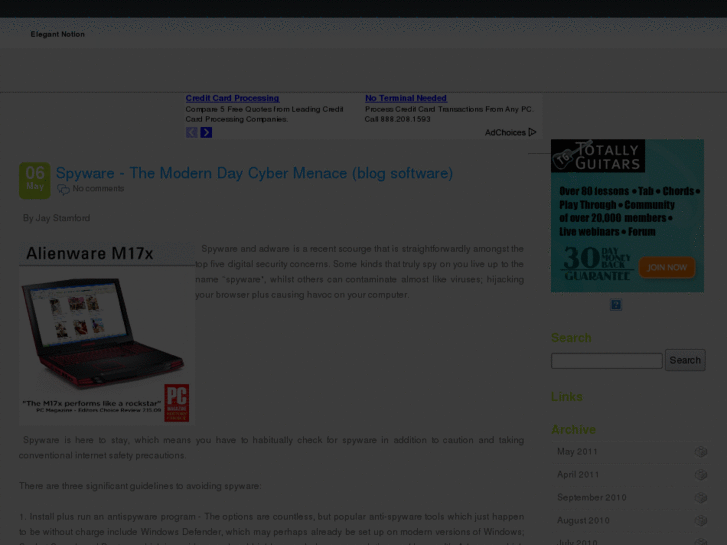Viewport: 727px width, 545px height.
Task: Click the cube icon beside April 2011
Action: tap(701, 474)
